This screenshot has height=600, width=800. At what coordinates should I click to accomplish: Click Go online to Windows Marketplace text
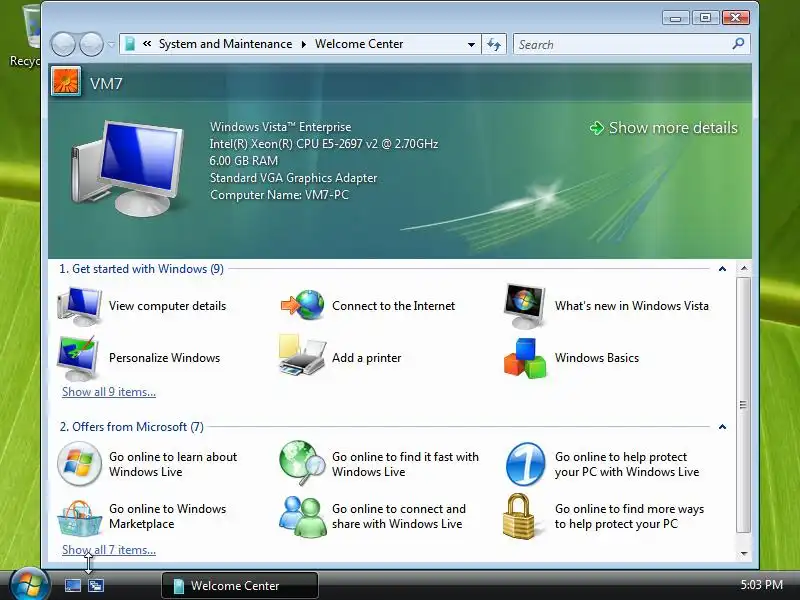[167, 516]
